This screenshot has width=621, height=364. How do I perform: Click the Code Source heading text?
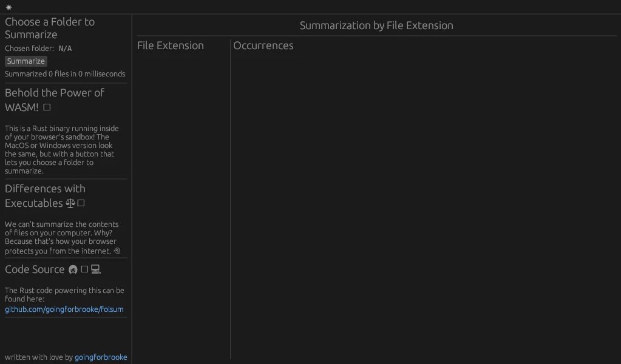tap(35, 269)
